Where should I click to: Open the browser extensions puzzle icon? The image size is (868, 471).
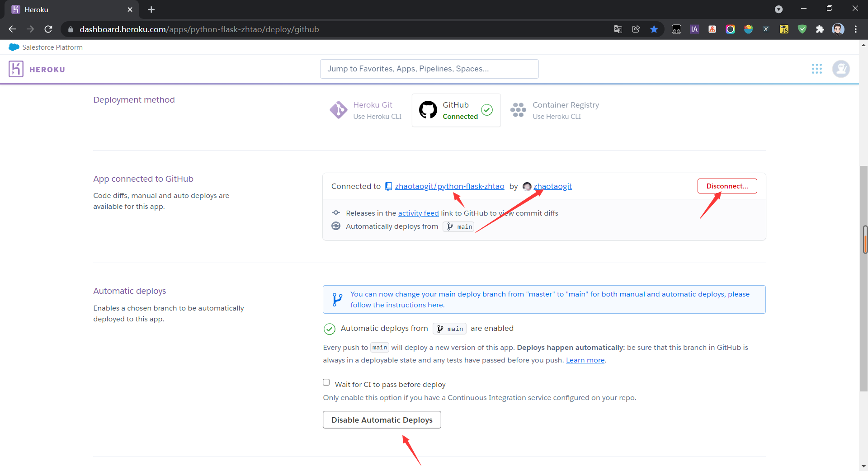pos(820,29)
